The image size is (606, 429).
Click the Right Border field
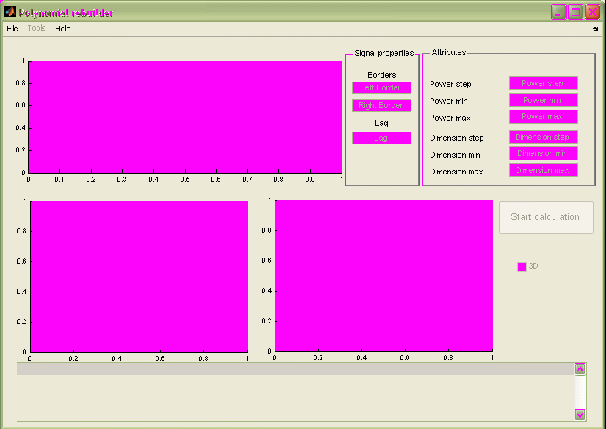pos(381,105)
